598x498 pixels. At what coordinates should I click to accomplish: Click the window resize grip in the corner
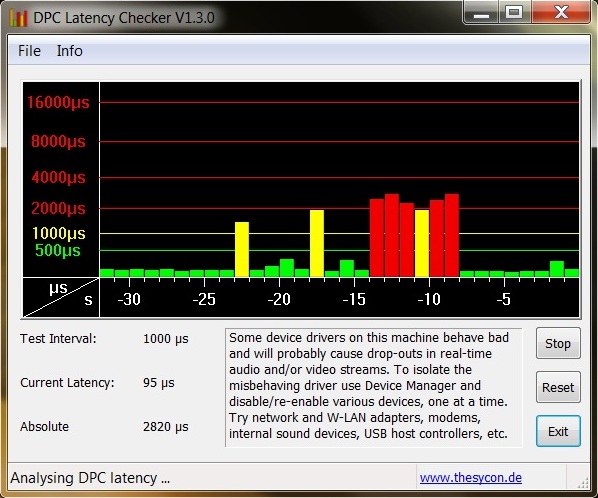[583, 483]
